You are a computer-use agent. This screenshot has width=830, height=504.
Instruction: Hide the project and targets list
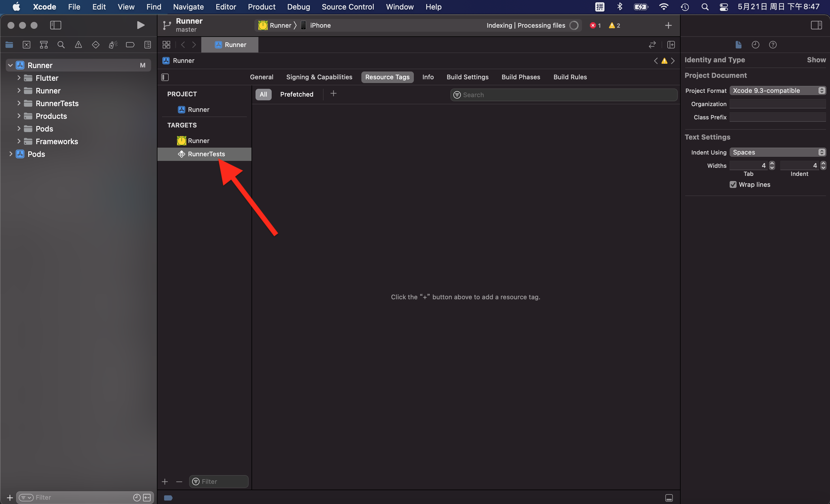pyautogui.click(x=165, y=77)
